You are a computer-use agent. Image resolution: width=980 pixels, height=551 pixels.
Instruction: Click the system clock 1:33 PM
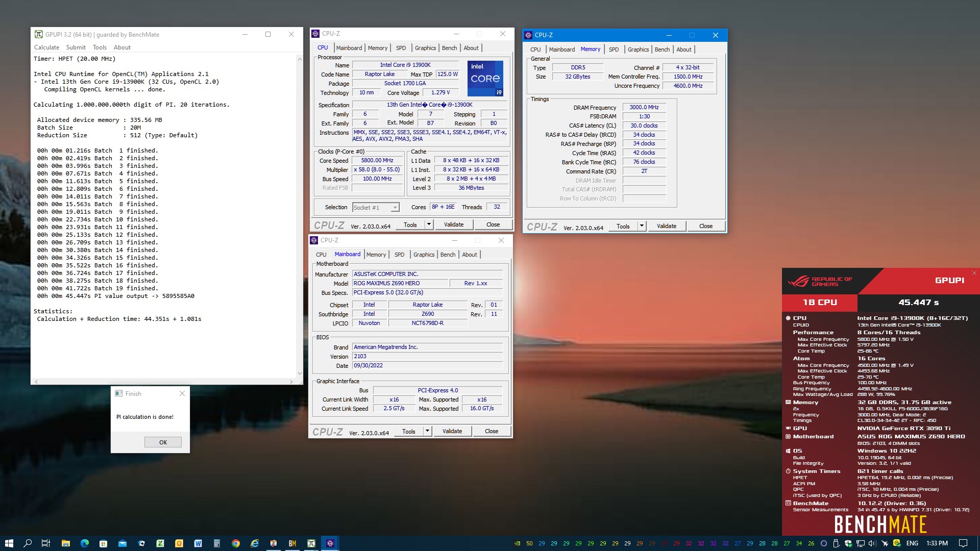pyautogui.click(x=937, y=543)
